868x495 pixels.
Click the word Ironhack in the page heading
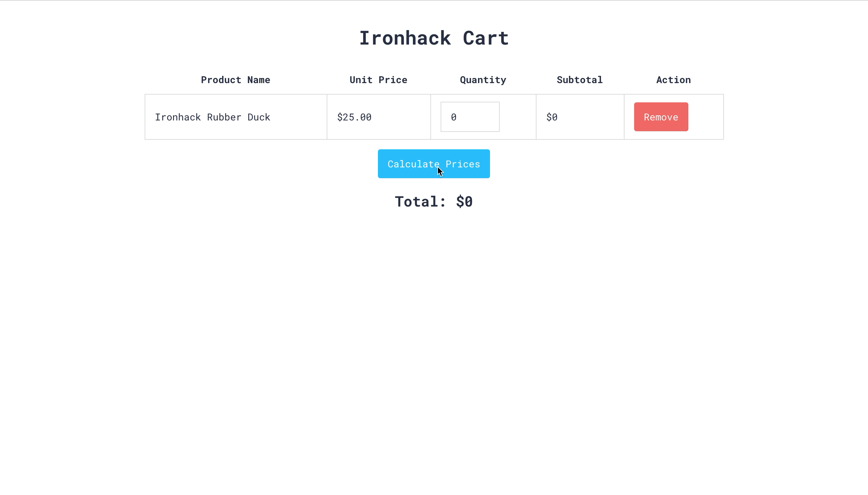[x=405, y=38]
